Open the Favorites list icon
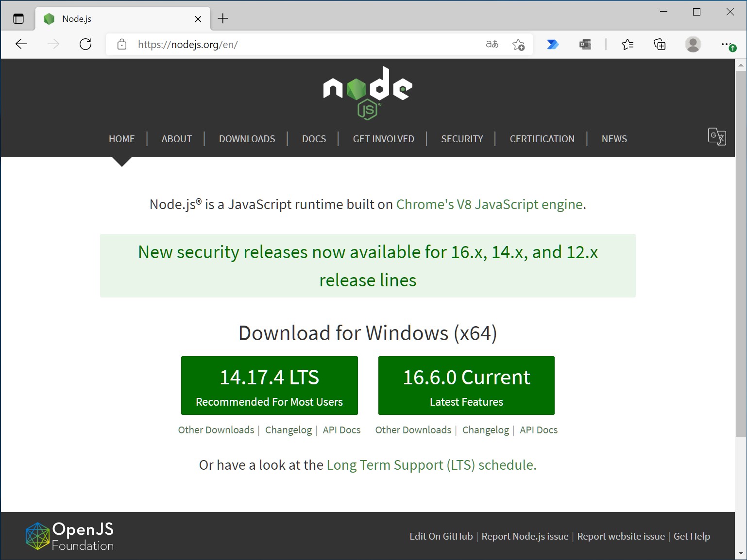Screen dimensions: 747x560 point(627,44)
